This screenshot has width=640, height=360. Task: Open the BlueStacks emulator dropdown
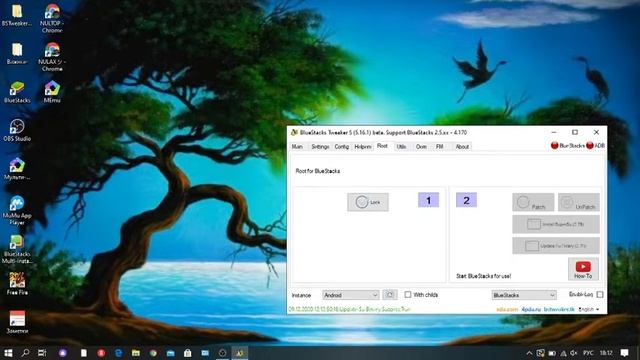(x=524, y=295)
